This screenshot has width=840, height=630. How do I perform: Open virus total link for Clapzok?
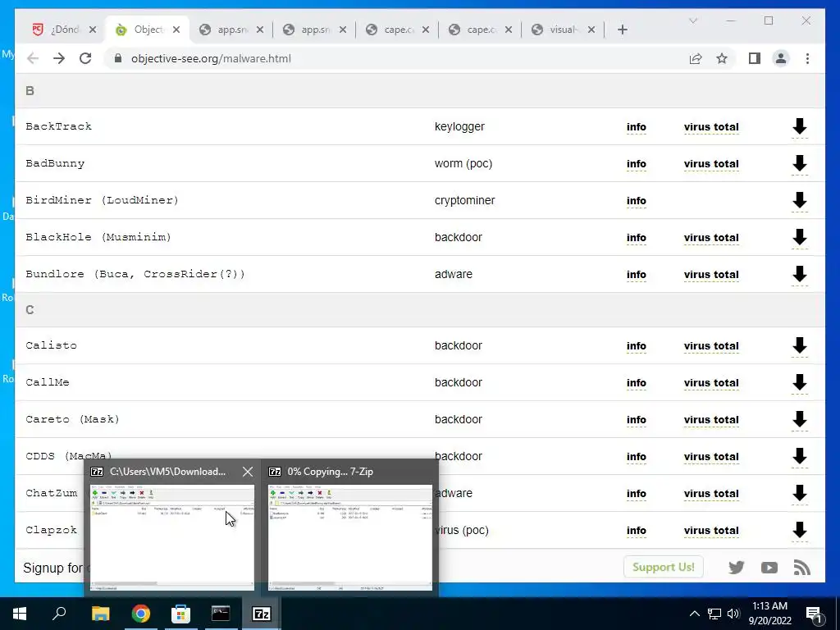click(711, 531)
